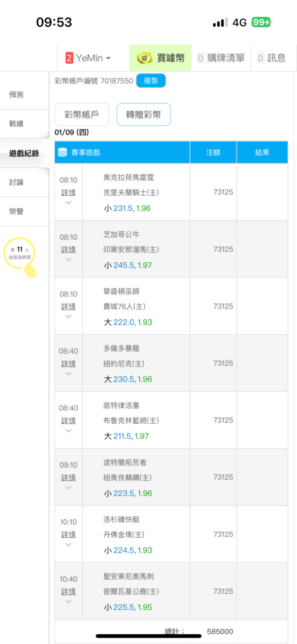Tap the red notification badge next to YeMin
Viewport: 297px width, 644px height.
click(x=69, y=59)
